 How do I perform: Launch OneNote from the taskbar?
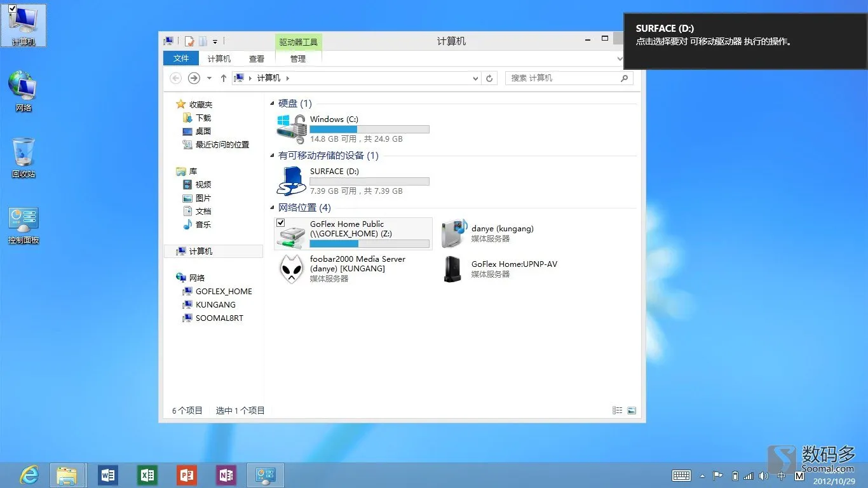[x=226, y=475]
